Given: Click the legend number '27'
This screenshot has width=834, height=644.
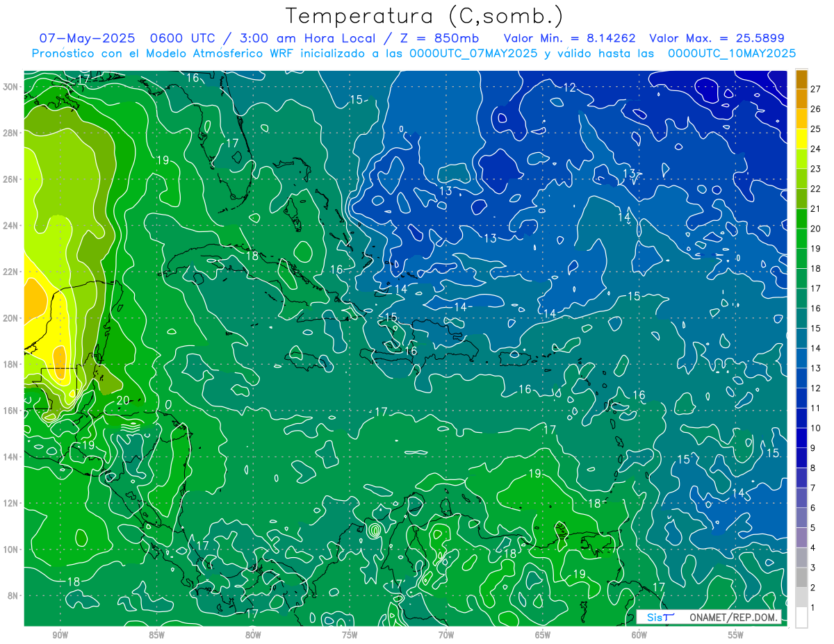Looking at the screenshot, I should tap(816, 89).
